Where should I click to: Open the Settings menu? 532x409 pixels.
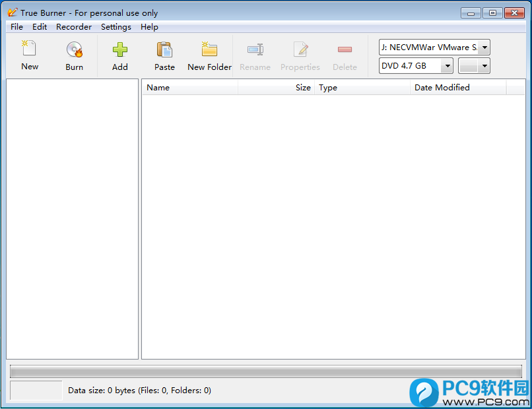pyautogui.click(x=116, y=27)
